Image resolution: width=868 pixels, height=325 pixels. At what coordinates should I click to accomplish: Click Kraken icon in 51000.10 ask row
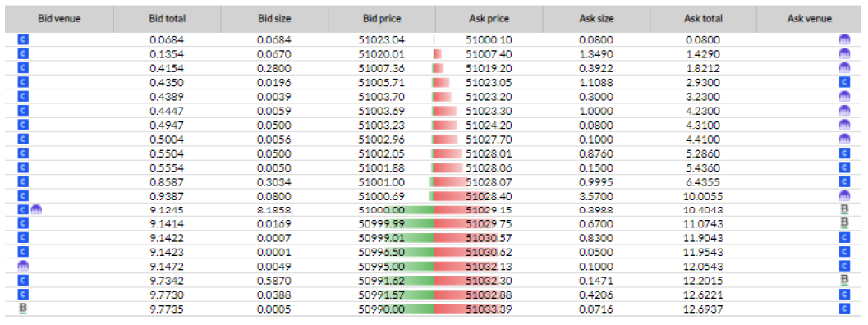pyautogui.click(x=844, y=39)
